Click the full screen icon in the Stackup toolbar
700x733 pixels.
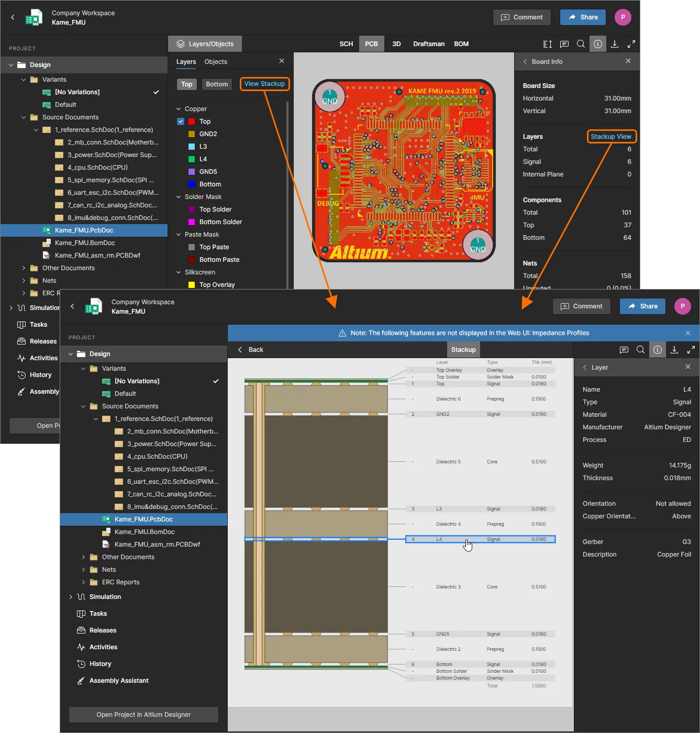tap(691, 350)
